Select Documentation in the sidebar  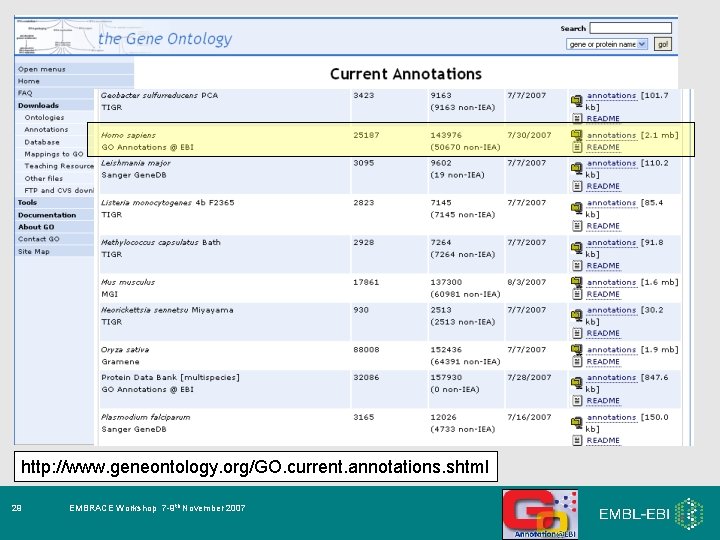[47, 214]
